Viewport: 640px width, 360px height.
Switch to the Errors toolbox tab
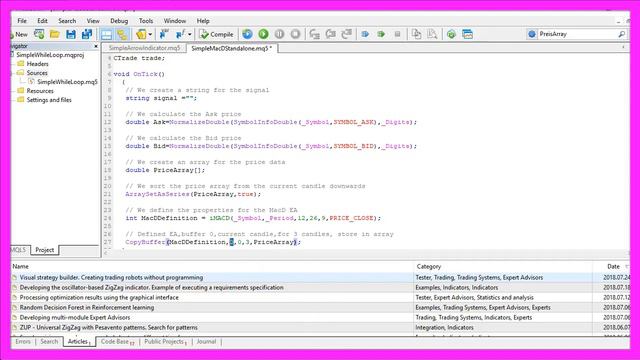pos(23,342)
